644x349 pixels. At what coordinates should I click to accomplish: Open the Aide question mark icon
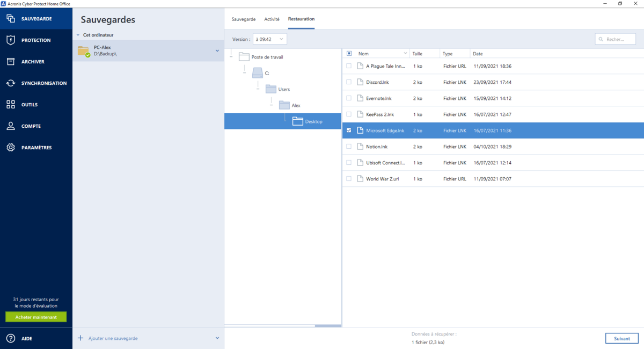[x=11, y=338]
